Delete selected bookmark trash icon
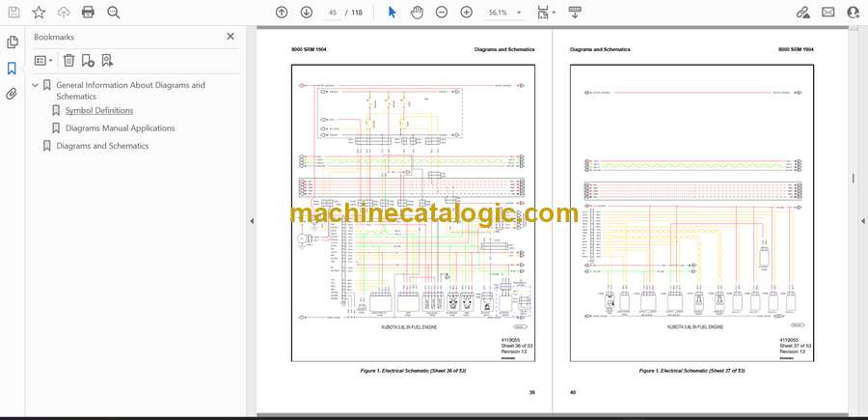 click(x=68, y=61)
